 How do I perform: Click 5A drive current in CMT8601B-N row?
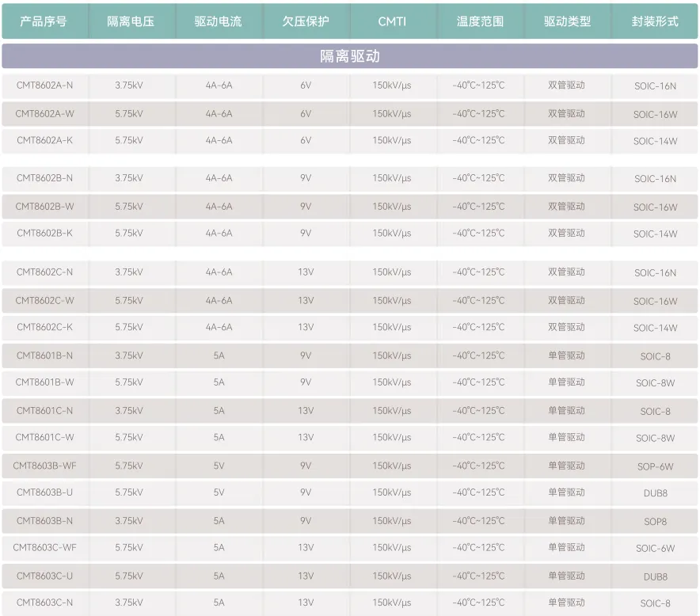[x=219, y=356]
